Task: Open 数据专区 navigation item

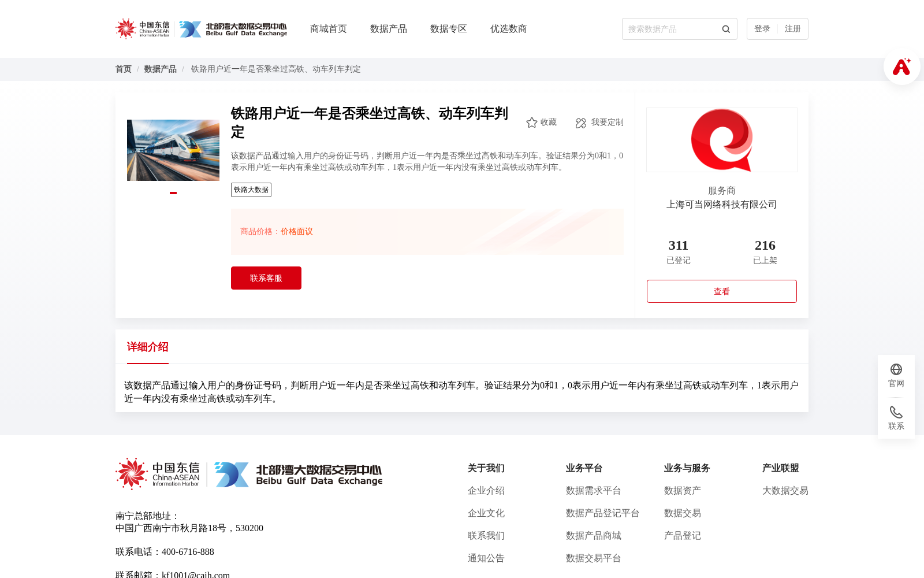Action: click(x=449, y=29)
